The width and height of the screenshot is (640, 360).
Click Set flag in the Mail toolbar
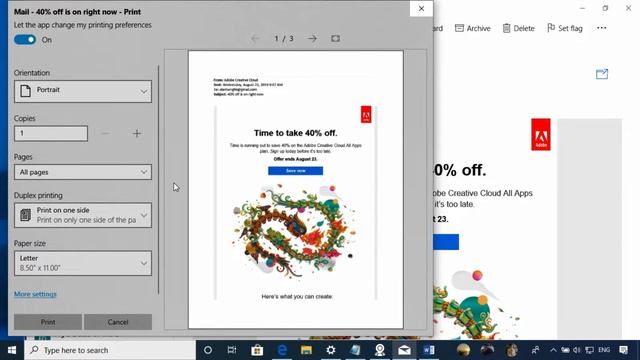pyautogui.click(x=565, y=28)
